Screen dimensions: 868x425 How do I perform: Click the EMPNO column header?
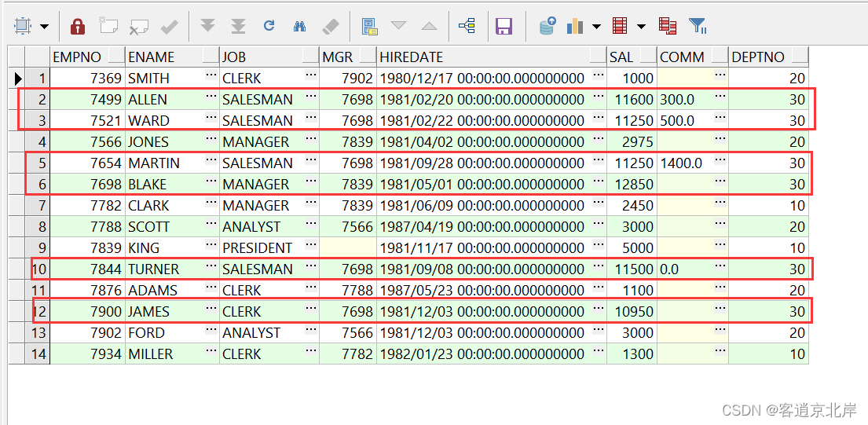click(87, 57)
